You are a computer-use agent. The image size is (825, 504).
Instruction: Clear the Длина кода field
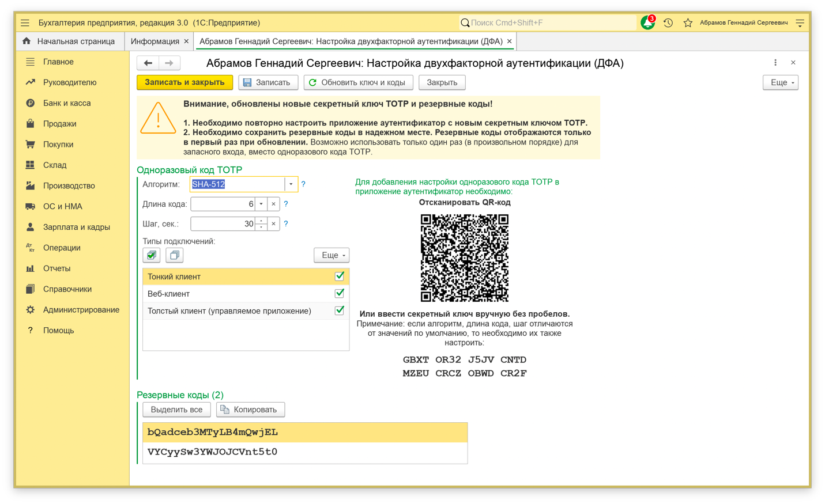tap(274, 204)
